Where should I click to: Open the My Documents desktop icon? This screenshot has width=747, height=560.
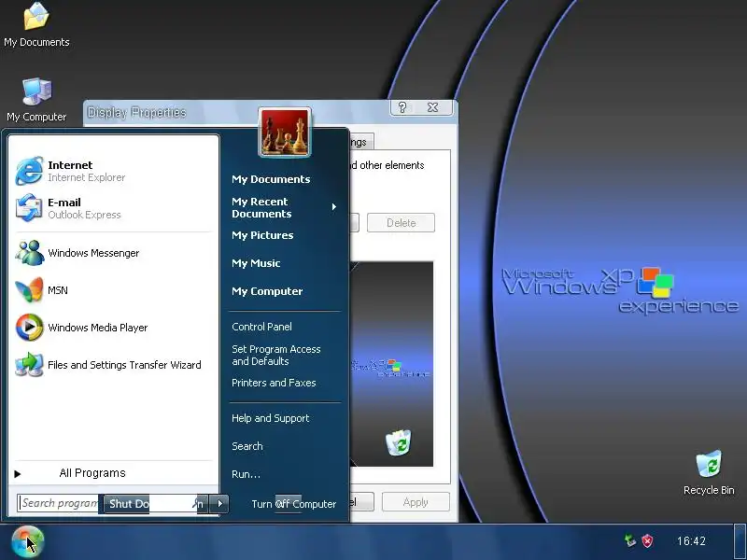tap(36, 25)
